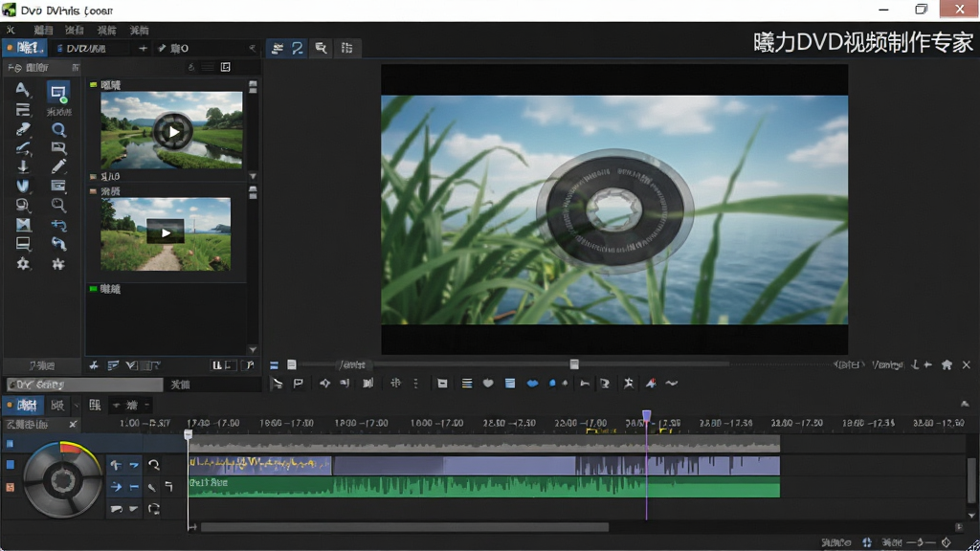Click the blue shield-shaped tool icon
The height and width of the screenshot is (551, 980).
[23, 187]
